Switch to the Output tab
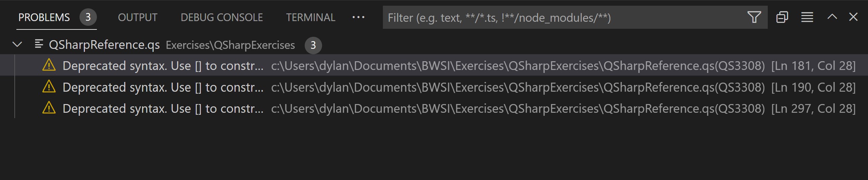This screenshot has height=180, width=868. [137, 17]
